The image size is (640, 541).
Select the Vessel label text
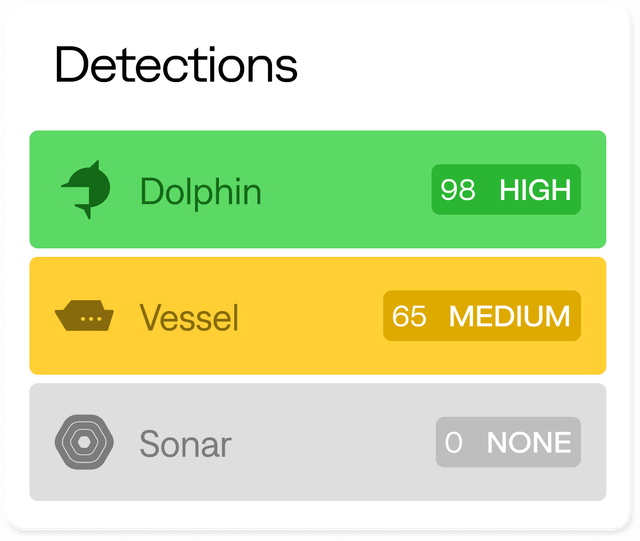189,317
